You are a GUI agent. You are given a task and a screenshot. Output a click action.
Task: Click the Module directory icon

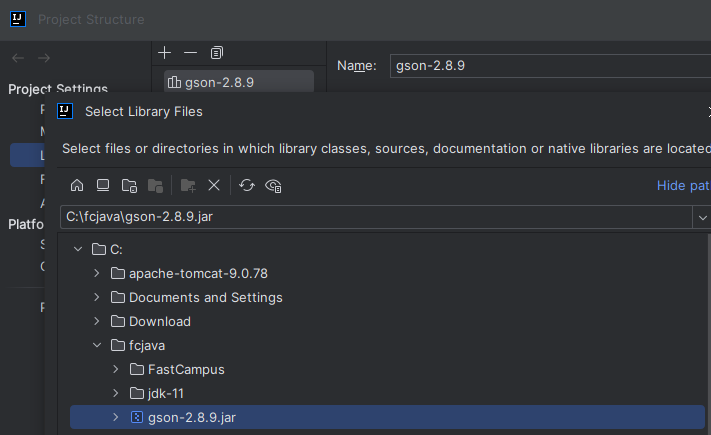155,186
